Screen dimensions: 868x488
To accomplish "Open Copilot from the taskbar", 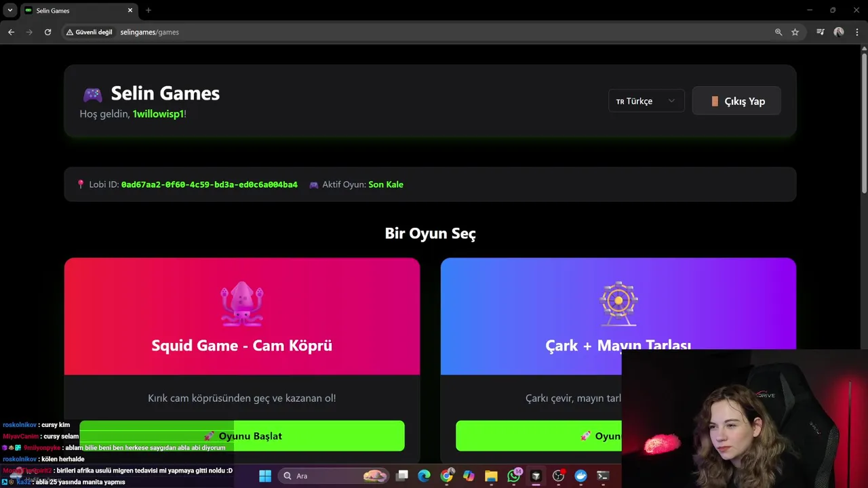I will click(469, 476).
